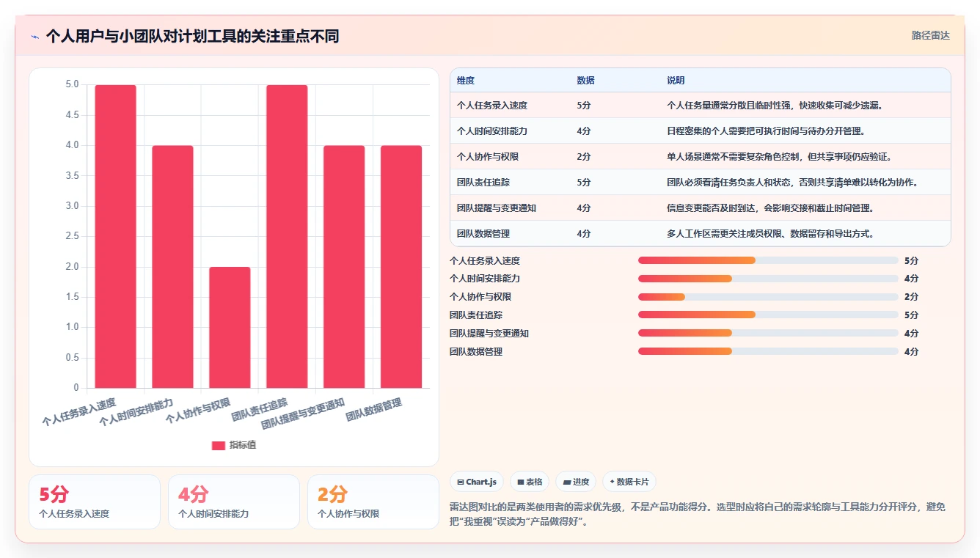Click the 2分 score in the table
Screen dimensions: 980x558
[x=584, y=157]
